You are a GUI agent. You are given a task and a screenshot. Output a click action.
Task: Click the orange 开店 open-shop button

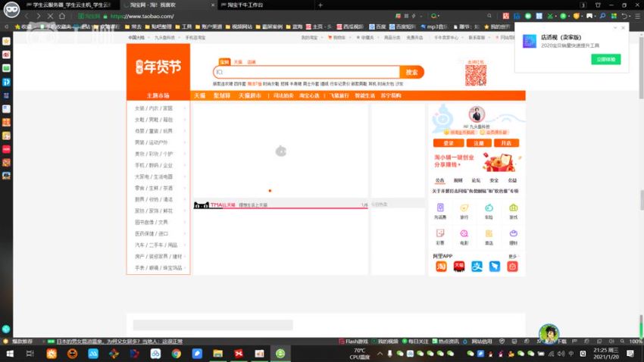point(506,143)
